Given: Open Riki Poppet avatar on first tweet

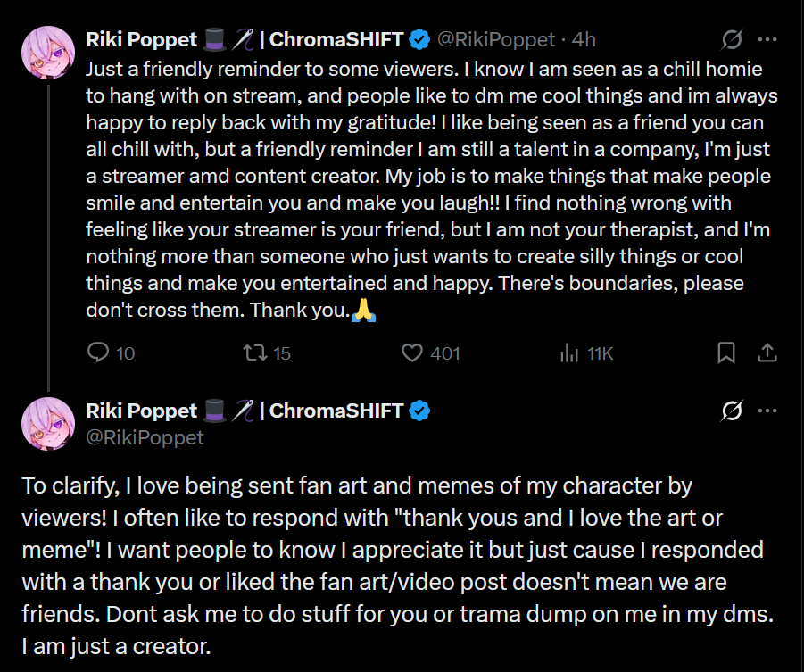Looking at the screenshot, I should click(47, 52).
